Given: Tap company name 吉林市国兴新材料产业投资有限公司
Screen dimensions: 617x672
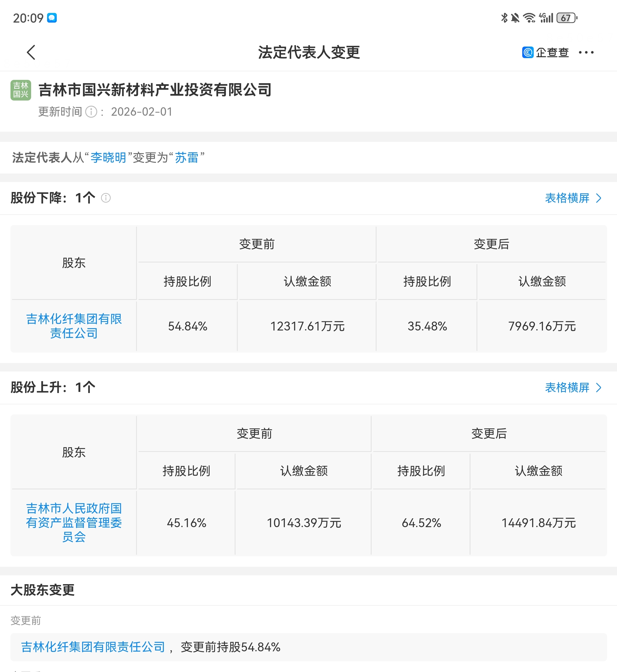Looking at the screenshot, I should (x=155, y=90).
